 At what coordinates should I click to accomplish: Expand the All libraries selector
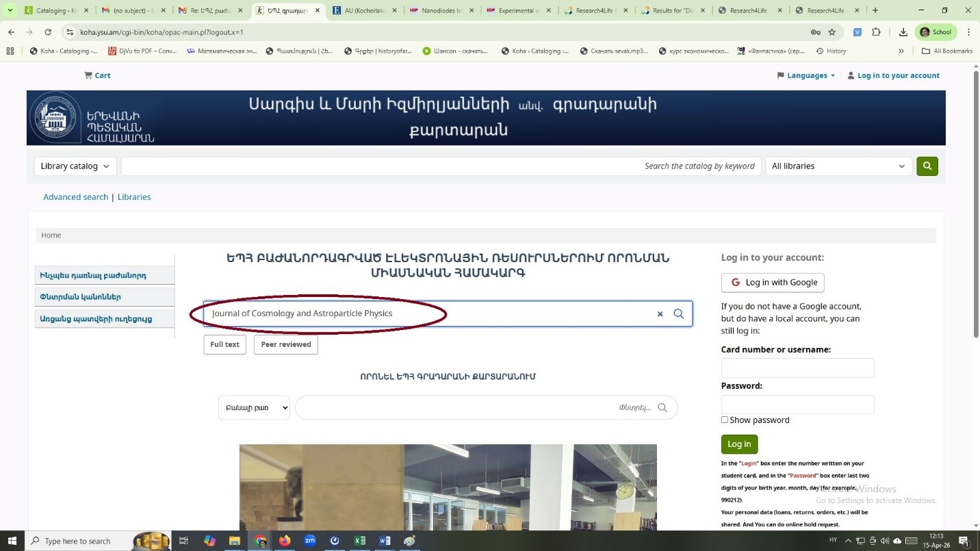838,166
